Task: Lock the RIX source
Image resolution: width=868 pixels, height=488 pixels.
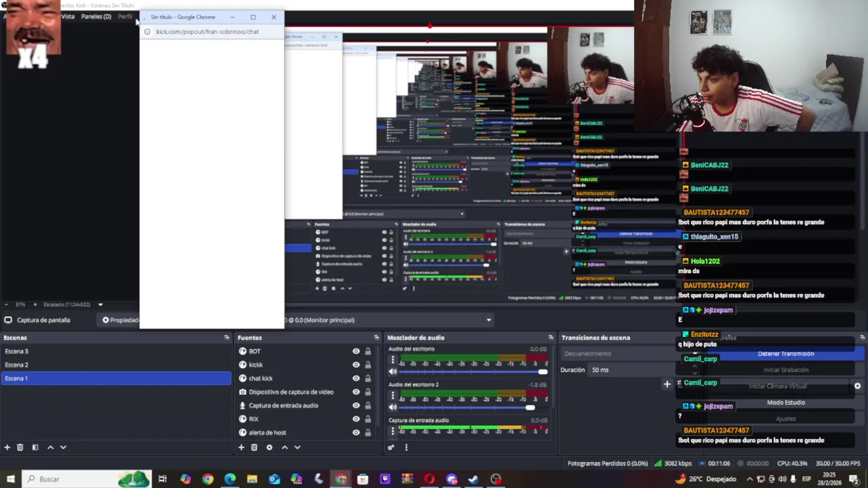Action: pos(368,419)
